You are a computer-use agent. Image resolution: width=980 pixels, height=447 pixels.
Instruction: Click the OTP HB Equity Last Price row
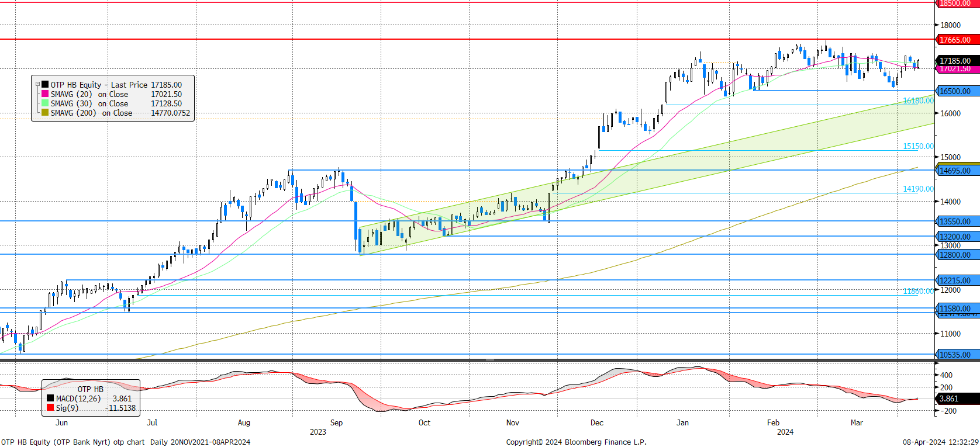[x=112, y=85]
